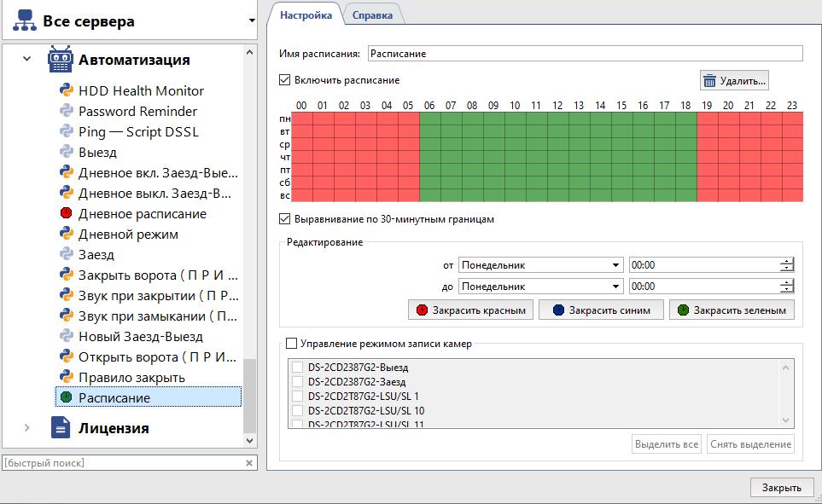
Task: Open the 'от' day dropdown
Action: [x=541, y=265]
